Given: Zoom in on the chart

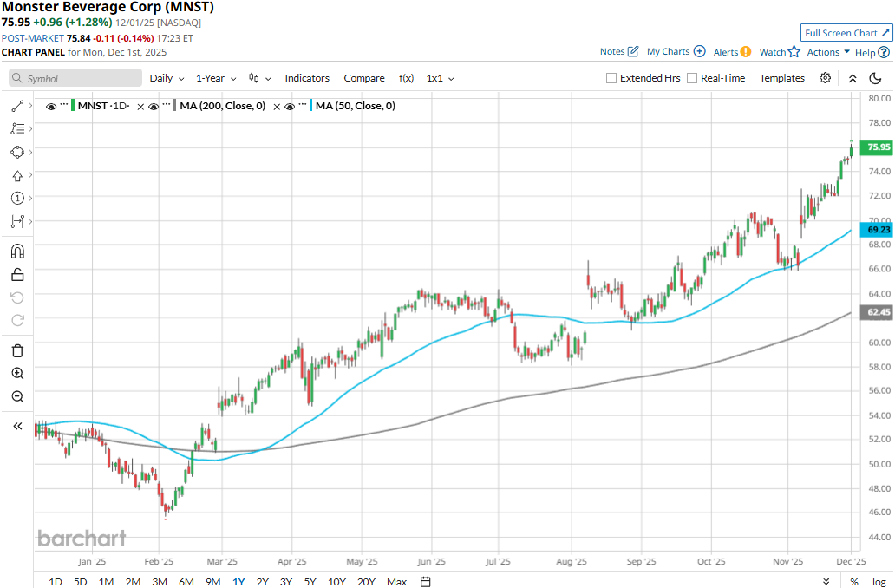Looking at the screenshot, I should pos(17,373).
